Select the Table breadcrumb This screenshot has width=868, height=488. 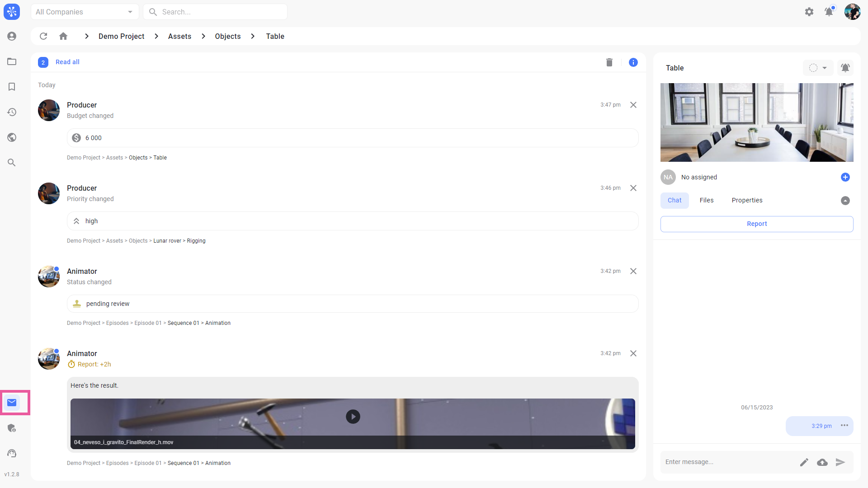pyautogui.click(x=275, y=36)
